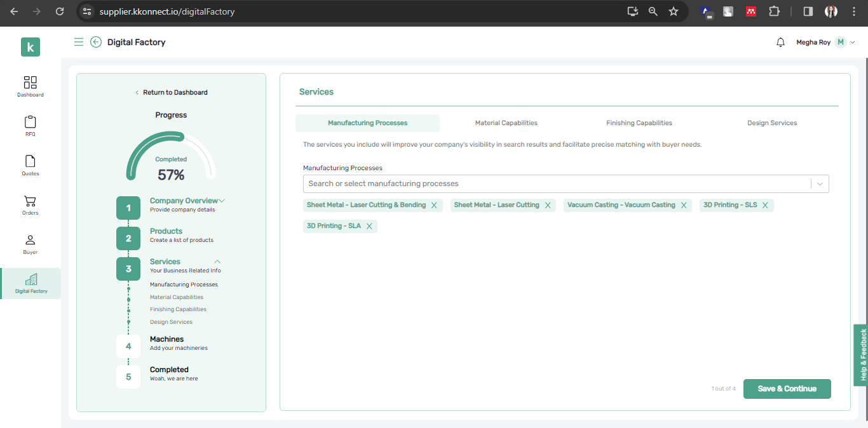Go to Quotes document icon

click(x=31, y=161)
